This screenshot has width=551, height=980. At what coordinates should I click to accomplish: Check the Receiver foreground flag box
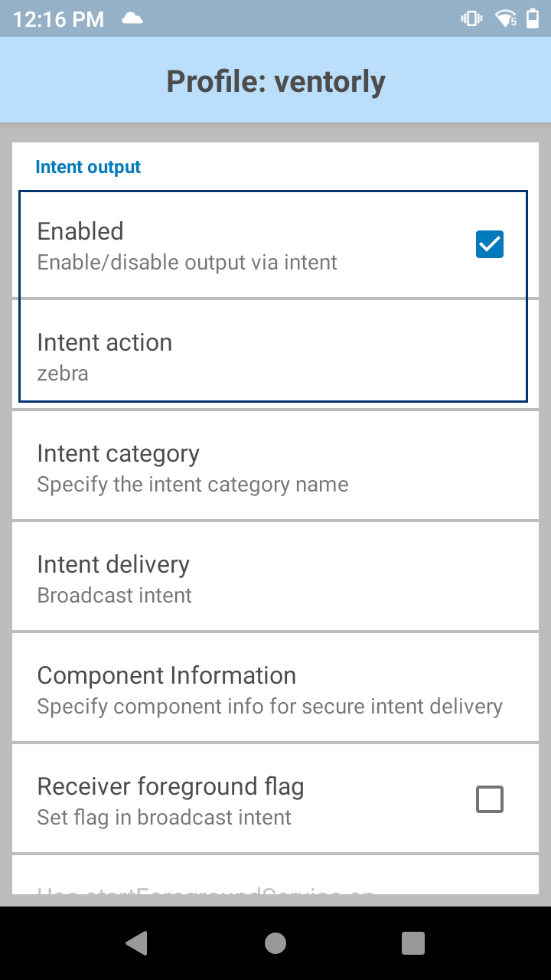tap(489, 799)
